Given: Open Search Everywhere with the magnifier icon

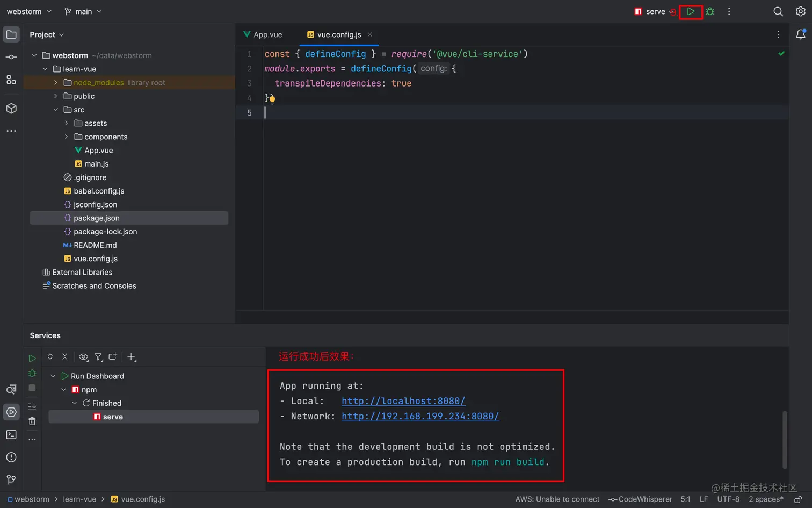Looking at the screenshot, I should (778, 11).
